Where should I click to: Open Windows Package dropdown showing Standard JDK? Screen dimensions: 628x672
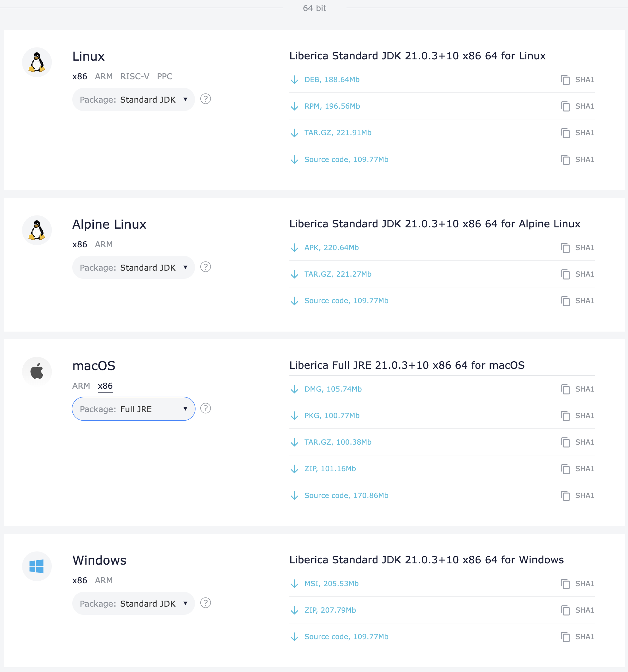tap(133, 604)
